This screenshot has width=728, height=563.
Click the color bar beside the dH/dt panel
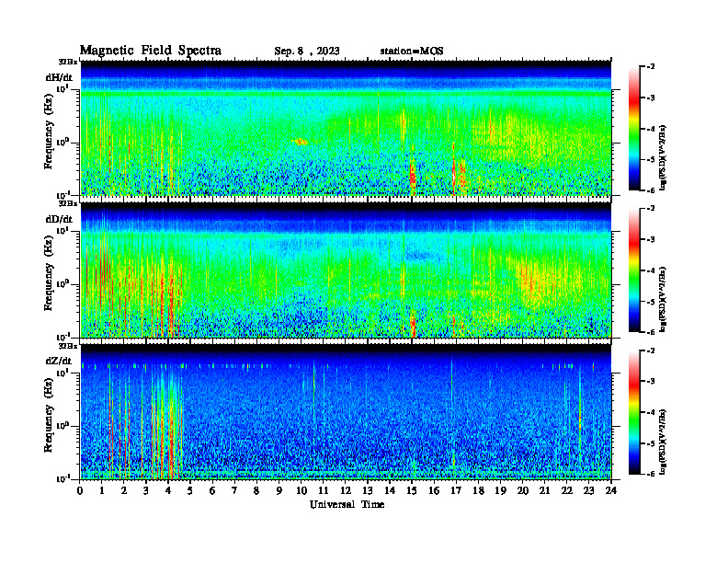[634, 128]
